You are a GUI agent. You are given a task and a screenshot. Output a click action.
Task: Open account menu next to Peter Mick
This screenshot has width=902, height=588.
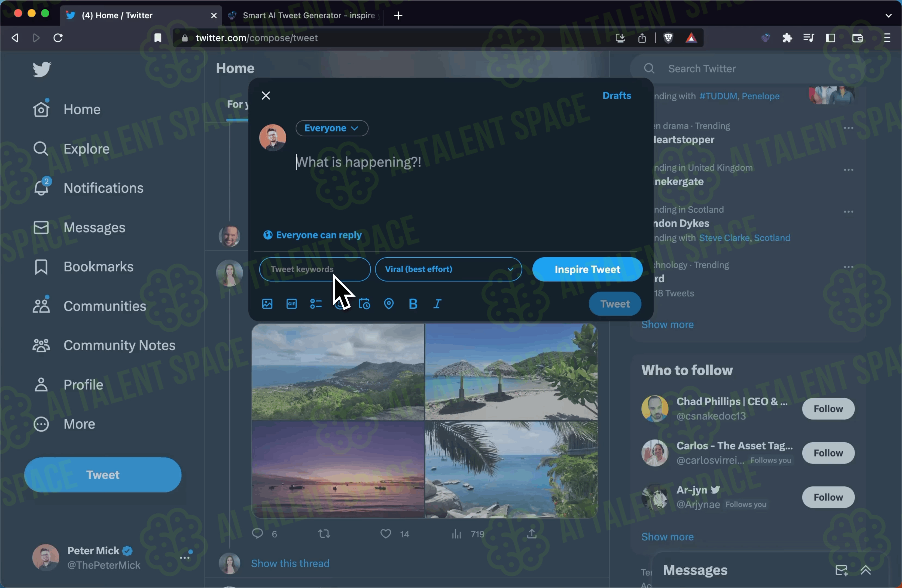[185, 558]
